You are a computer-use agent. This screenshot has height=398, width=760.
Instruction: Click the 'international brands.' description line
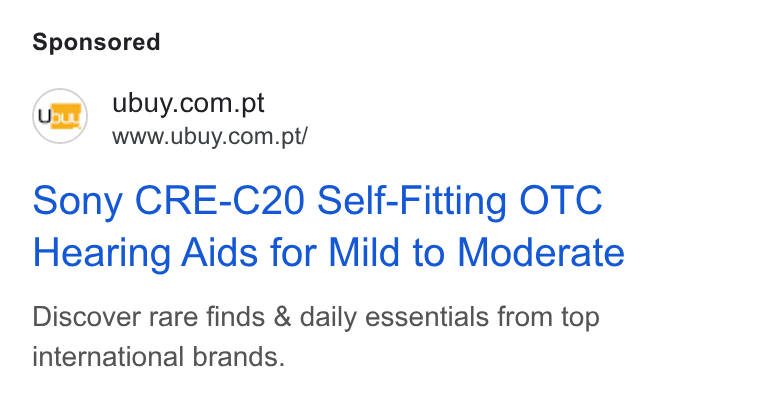click(158, 357)
